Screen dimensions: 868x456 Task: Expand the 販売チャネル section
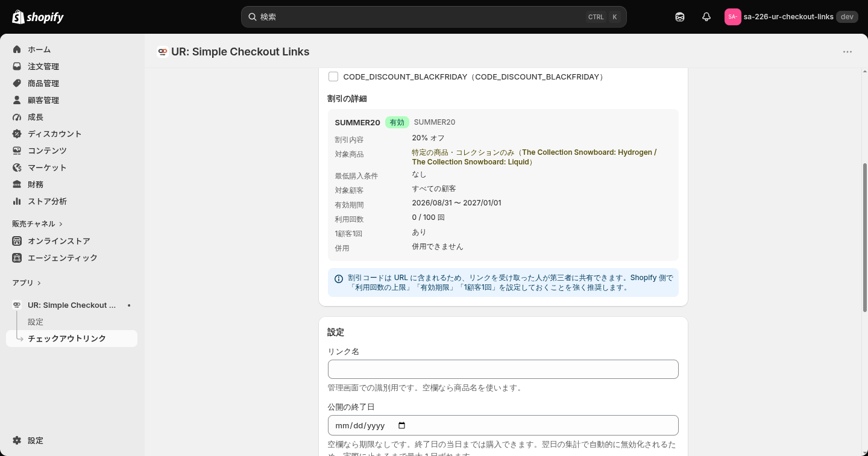(x=37, y=223)
